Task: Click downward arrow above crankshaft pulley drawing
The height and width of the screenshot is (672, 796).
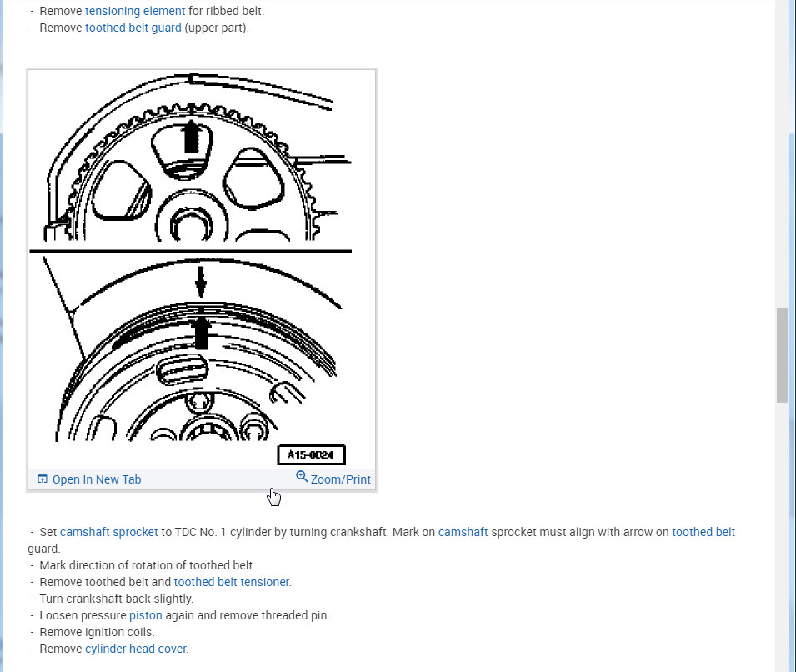Action: click(x=201, y=282)
